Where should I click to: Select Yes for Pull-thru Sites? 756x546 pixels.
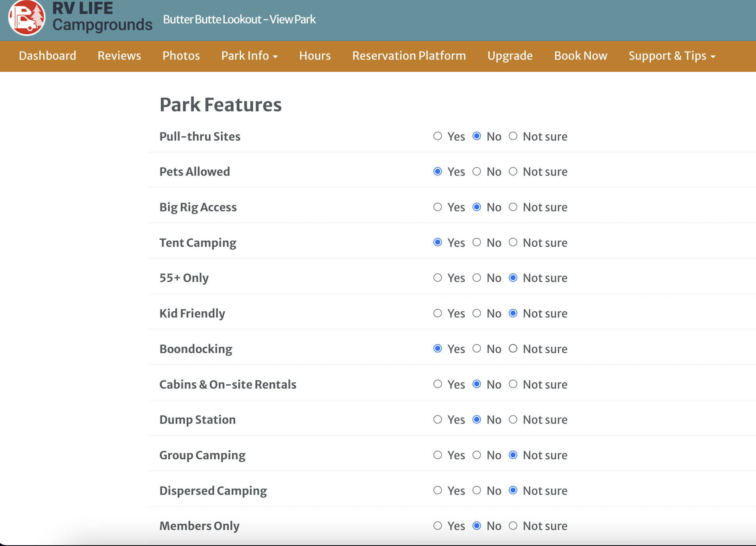click(438, 136)
